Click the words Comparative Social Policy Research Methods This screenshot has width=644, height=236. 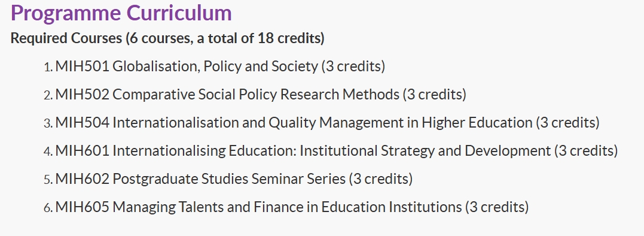click(x=256, y=95)
